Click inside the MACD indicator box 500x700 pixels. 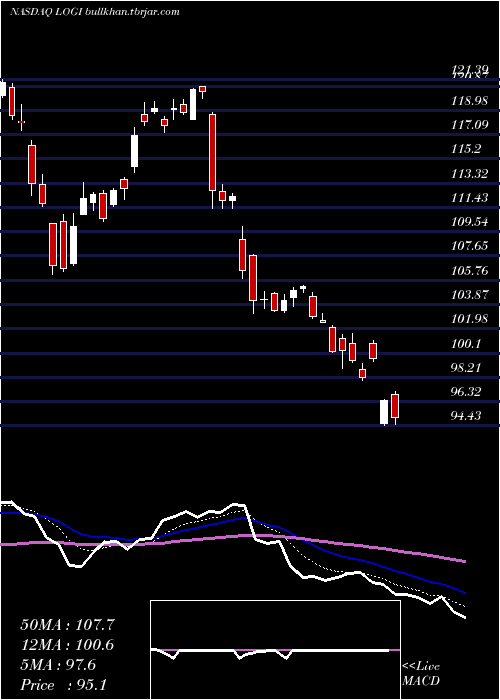point(275,650)
